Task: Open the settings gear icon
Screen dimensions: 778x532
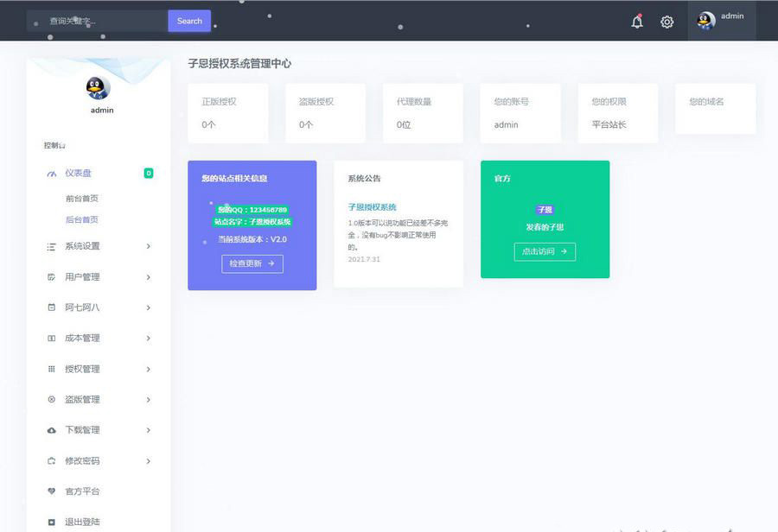Action: tap(666, 22)
